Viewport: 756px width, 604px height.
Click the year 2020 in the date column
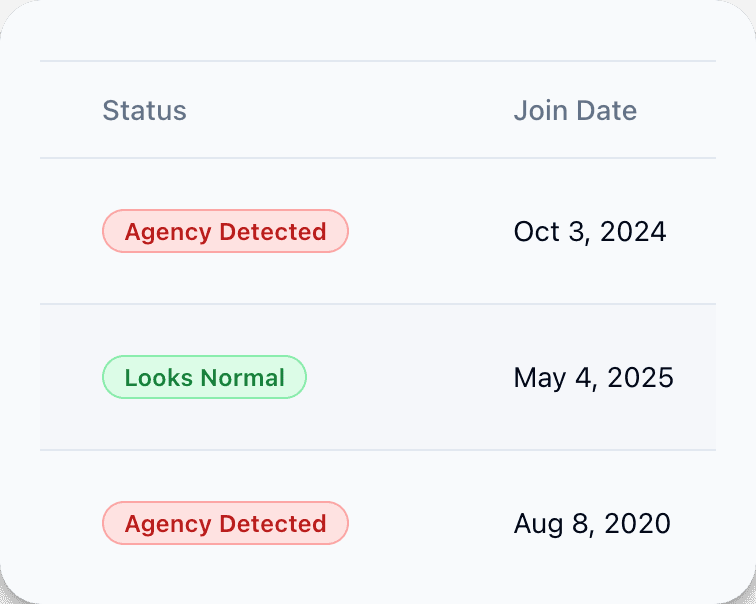tap(637, 523)
